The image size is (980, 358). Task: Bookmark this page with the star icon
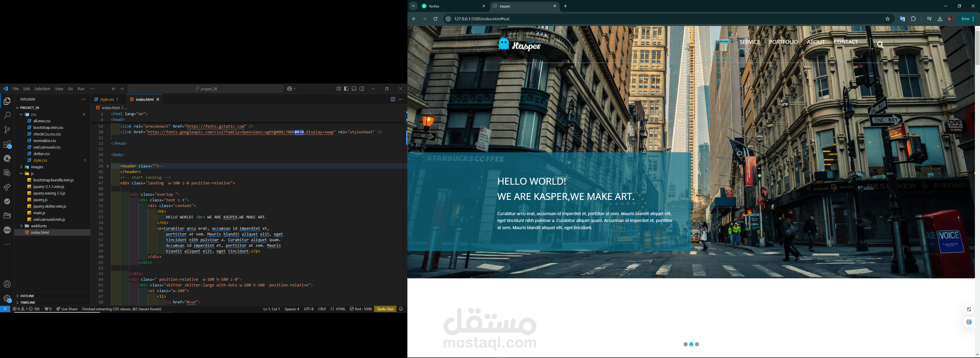tap(888, 19)
